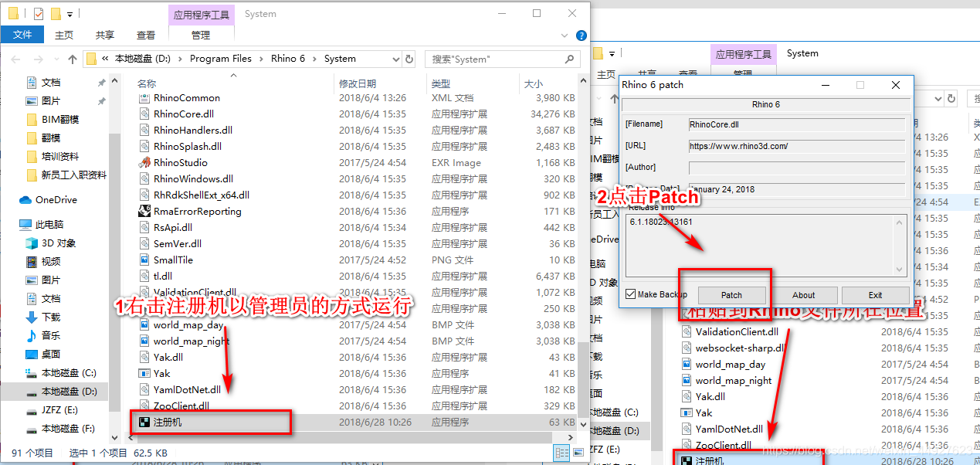Open RhinoCommon XML file icon in front window

(144, 98)
